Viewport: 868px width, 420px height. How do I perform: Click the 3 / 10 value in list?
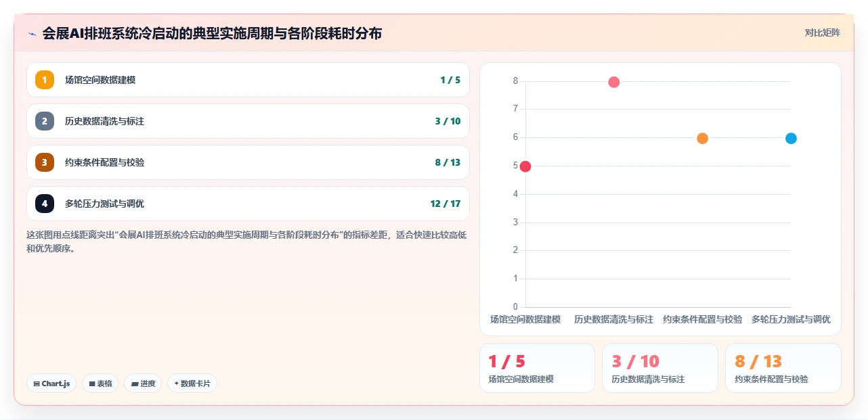coord(448,121)
